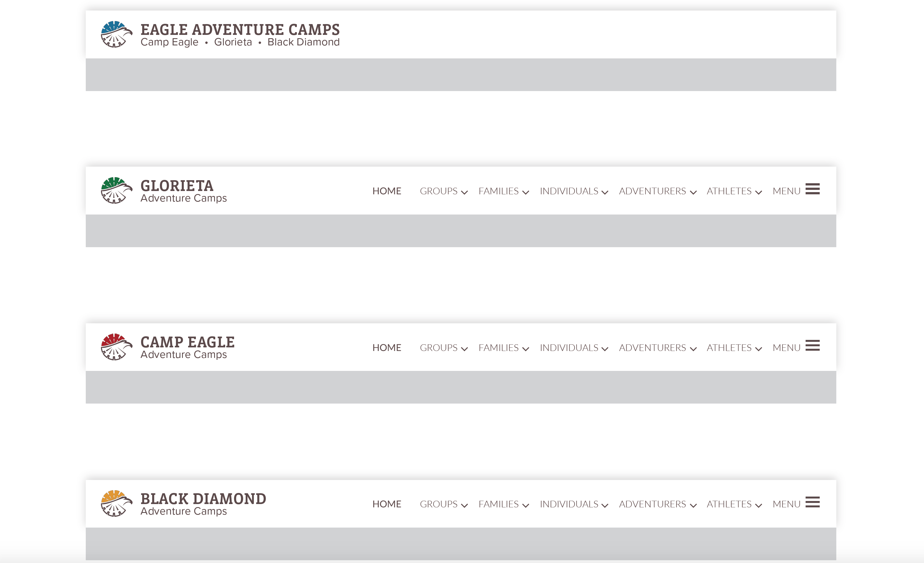Screen dimensions: 924x563
Task: Click the orange Black Diamond eagle logo
Action: [x=116, y=503]
